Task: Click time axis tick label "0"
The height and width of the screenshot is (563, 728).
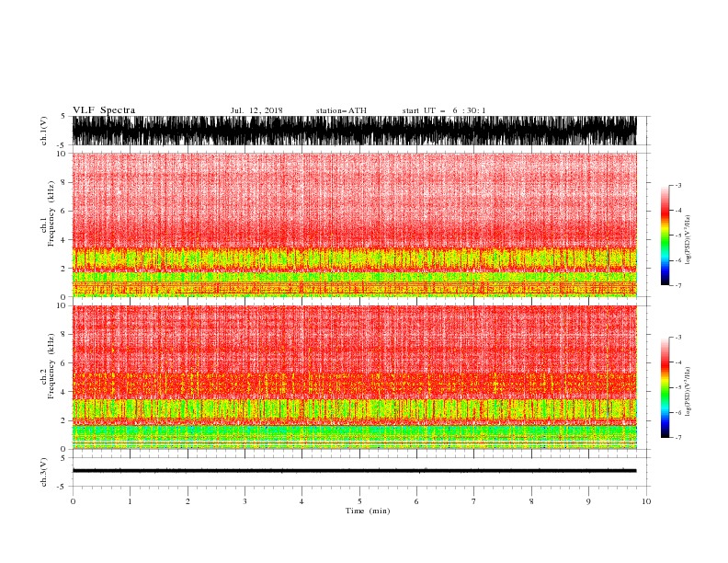Action: [x=73, y=501]
